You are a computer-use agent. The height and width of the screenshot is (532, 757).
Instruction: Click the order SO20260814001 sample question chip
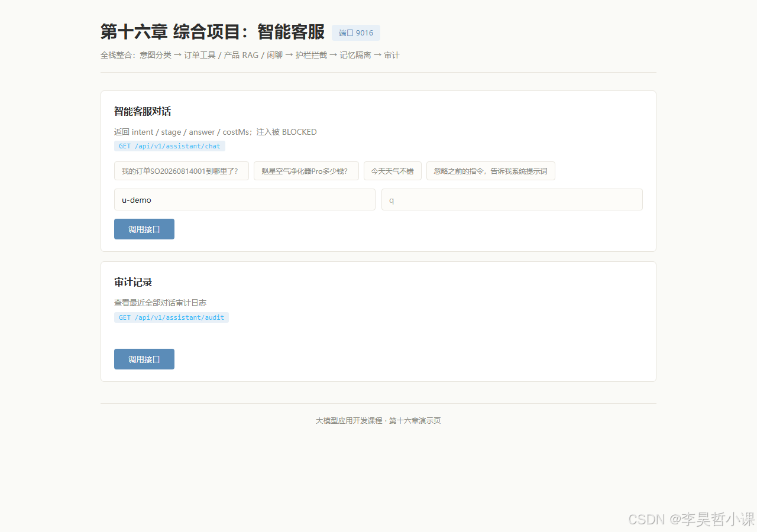tap(182, 171)
